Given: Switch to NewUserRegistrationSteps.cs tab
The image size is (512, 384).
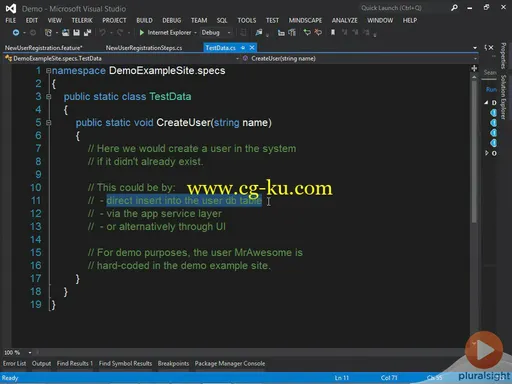Looking at the screenshot, I should tap(144, 48).
